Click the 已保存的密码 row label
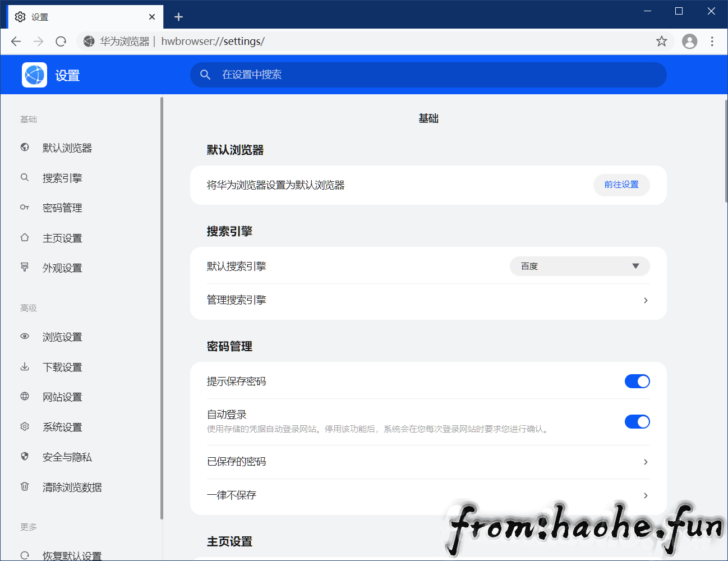This screenshot has height=561, width=728. pyautogui.click(x=237, y=462)
